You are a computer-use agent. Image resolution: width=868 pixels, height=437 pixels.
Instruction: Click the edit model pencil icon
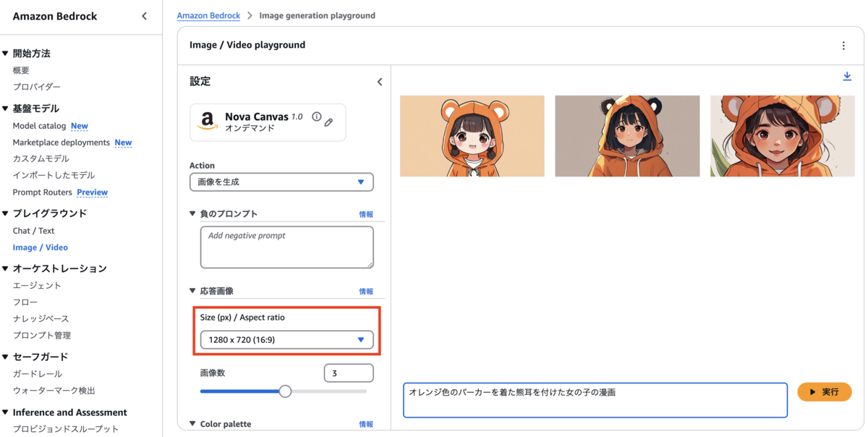tap(328, 122)
